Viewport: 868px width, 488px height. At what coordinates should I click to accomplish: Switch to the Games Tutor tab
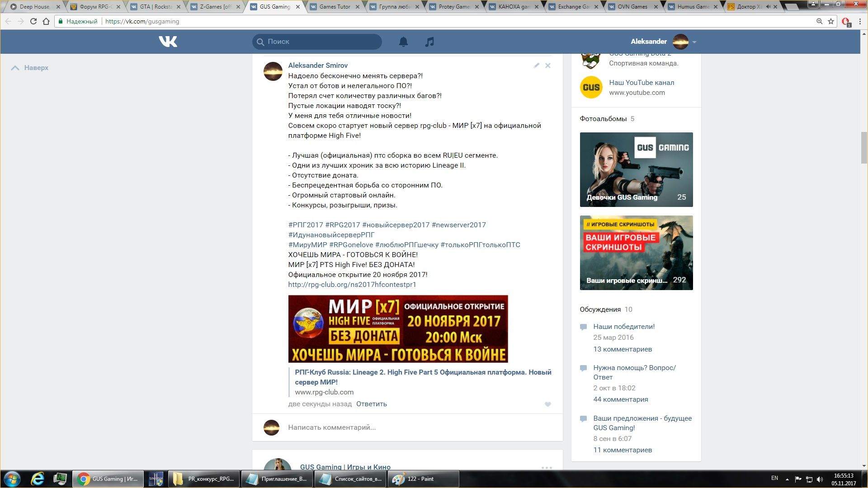point(335,7)
